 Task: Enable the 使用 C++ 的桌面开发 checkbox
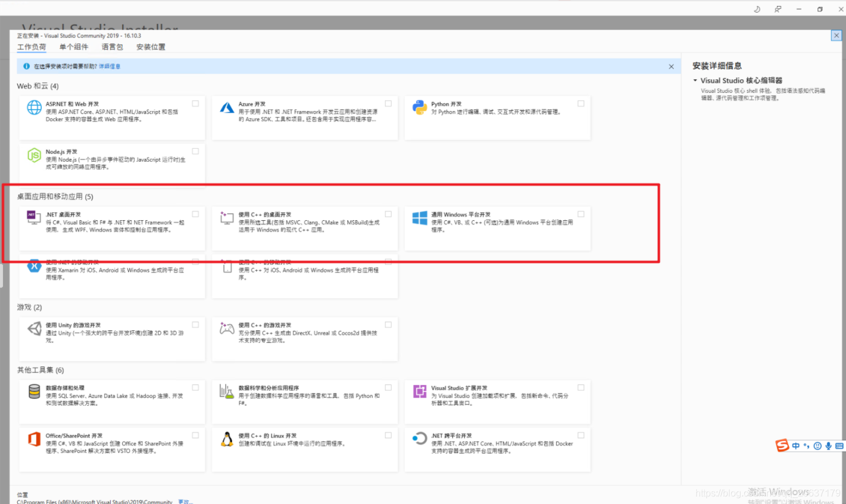[388, 214]
